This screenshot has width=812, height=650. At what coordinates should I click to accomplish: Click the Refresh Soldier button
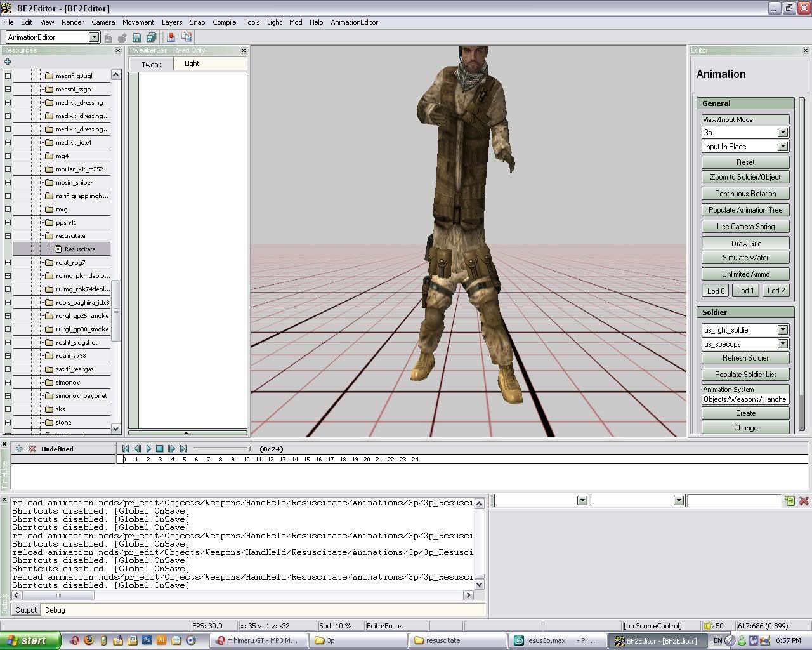[745, 358]
